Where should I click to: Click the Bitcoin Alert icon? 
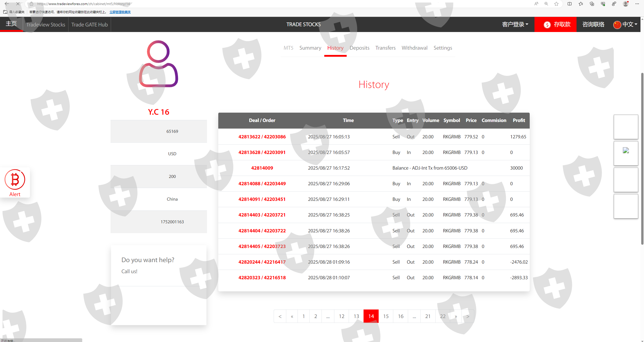(x=15, y=182)
